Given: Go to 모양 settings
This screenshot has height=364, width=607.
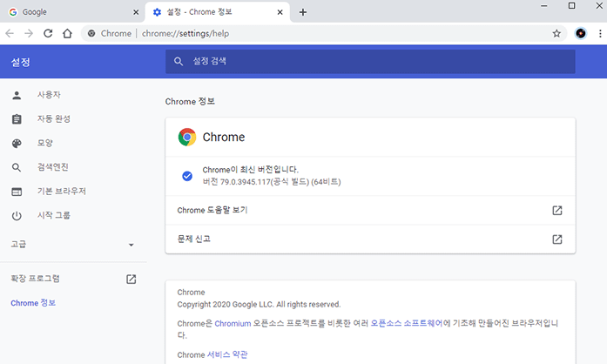Looking at the screenshot, I should (x=45, y=143).
